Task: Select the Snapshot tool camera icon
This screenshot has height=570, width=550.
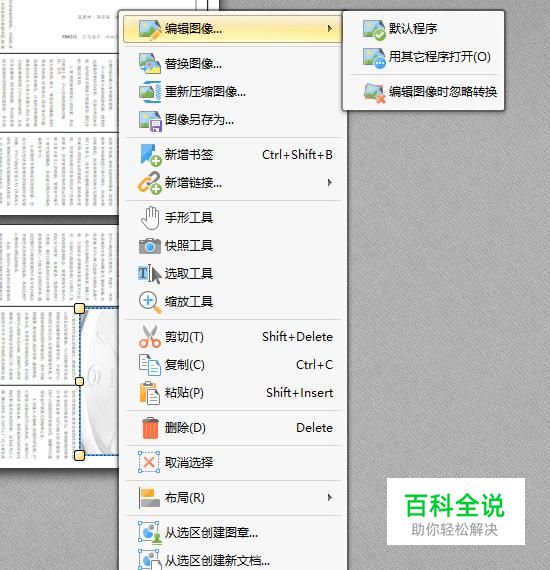Action: (149, 246)
